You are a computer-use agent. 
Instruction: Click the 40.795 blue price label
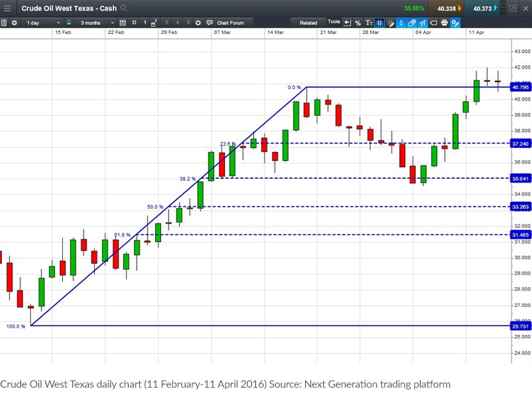tap(521, 87)
